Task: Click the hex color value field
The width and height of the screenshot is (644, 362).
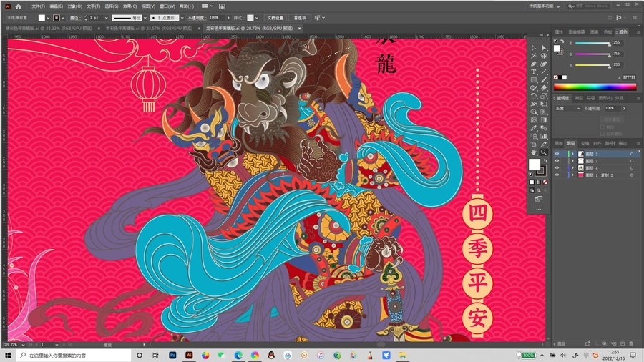Action: 629,77
